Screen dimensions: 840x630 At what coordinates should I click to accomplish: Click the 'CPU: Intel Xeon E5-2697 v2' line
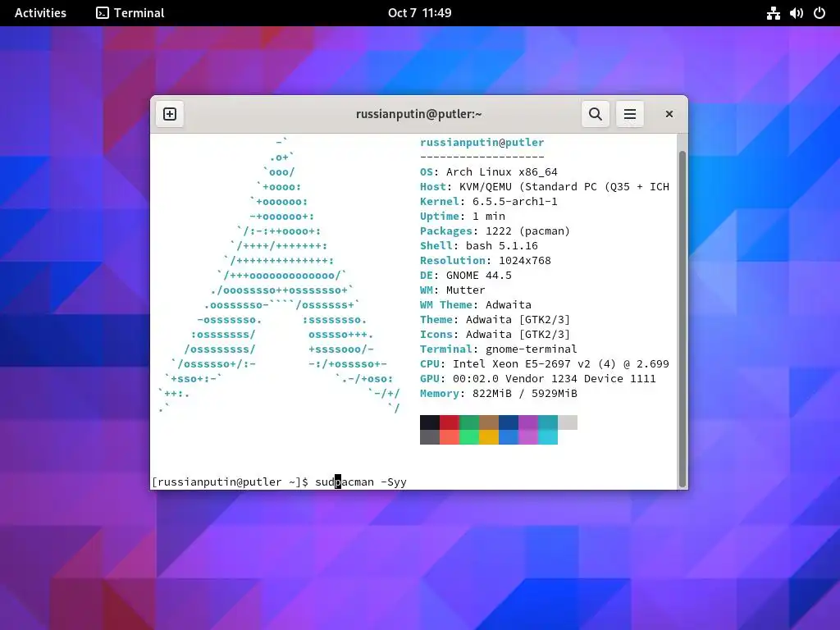pos(545,363)
